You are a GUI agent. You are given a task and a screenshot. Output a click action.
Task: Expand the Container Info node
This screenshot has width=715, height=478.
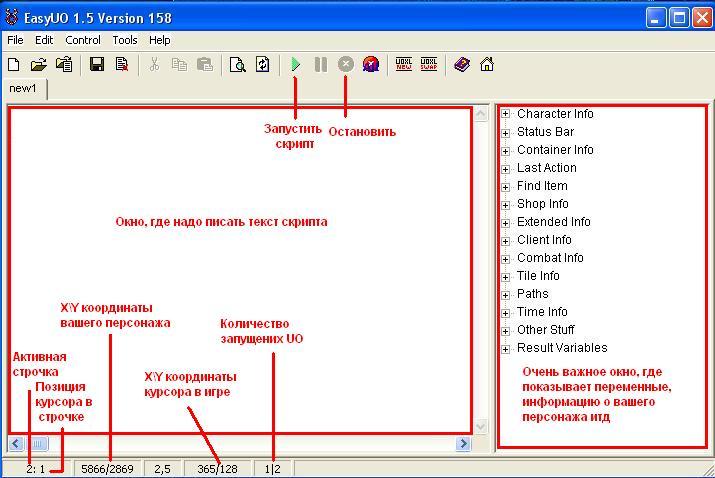tap(505, 151)
